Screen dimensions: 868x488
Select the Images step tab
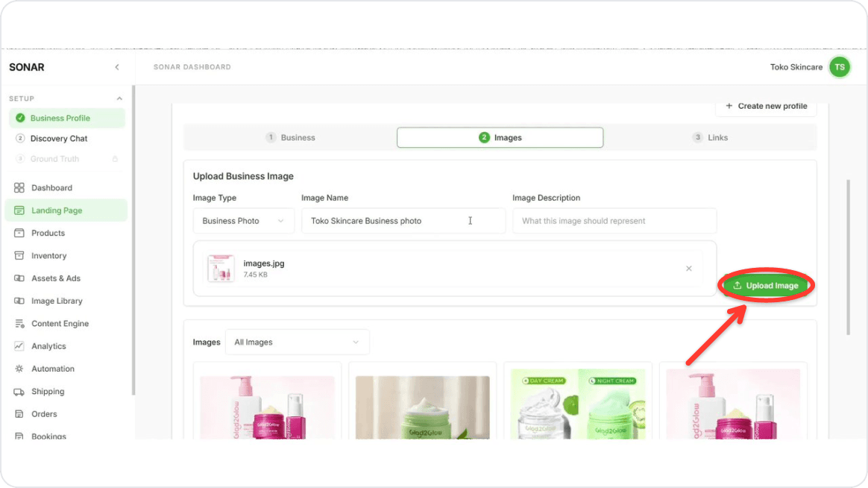point(500,137)
